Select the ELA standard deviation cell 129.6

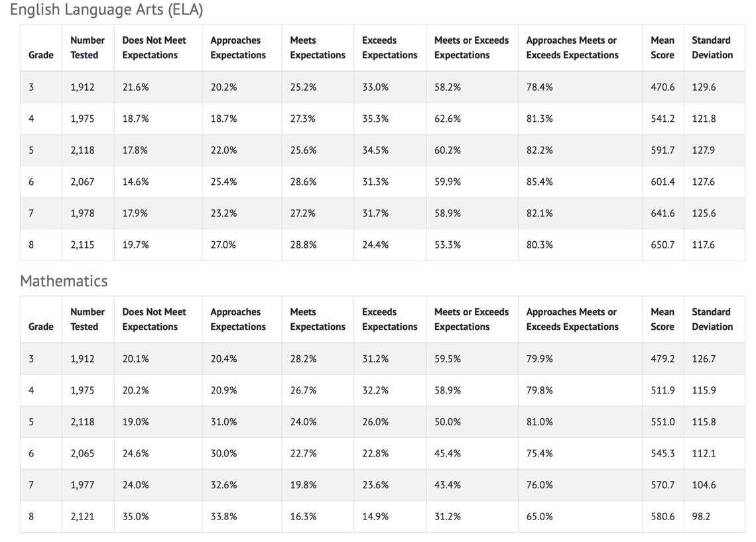[x=704, y=87]
